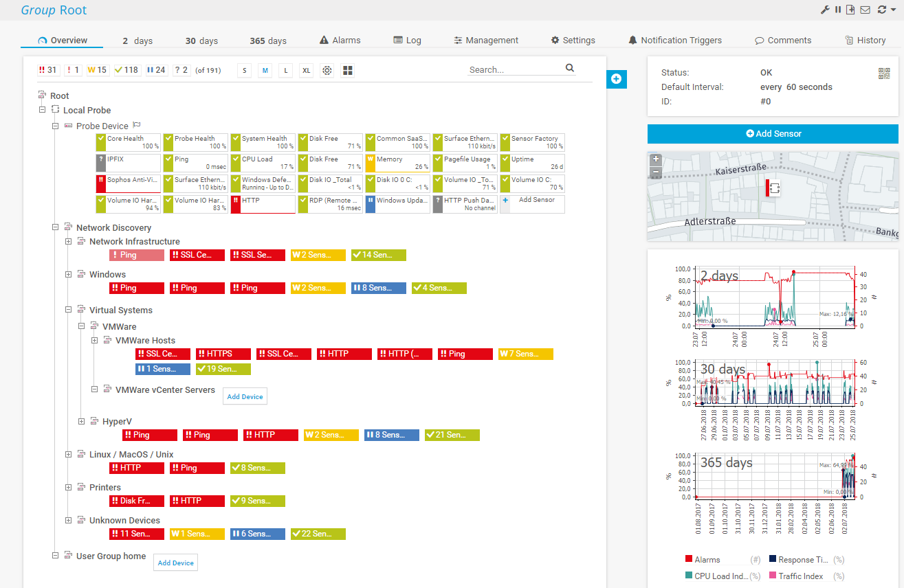Click the blue plus circle button

click(x=616, y=79)
